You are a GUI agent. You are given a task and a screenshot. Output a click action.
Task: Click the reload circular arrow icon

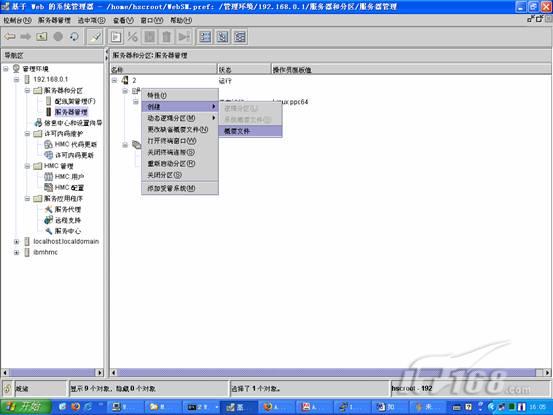click(x=74, y=36)
